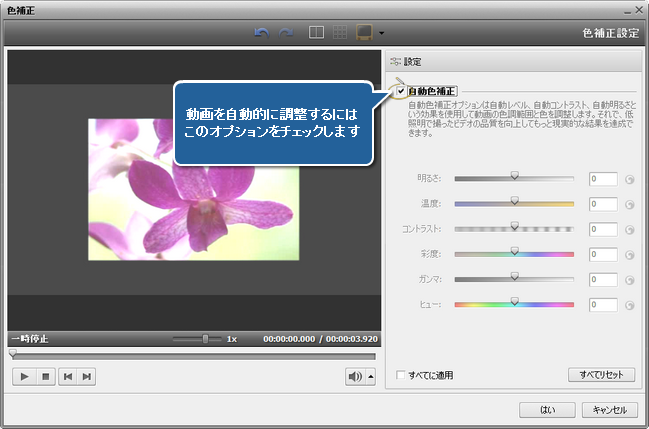Reset 明るさ with its round reset icon
The width and height of the screenshot is (649, 429).
(x=630, y=180)
